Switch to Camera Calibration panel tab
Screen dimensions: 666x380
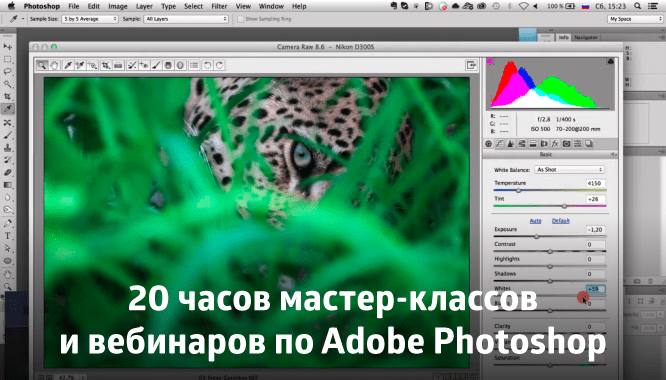click(566, 144)
